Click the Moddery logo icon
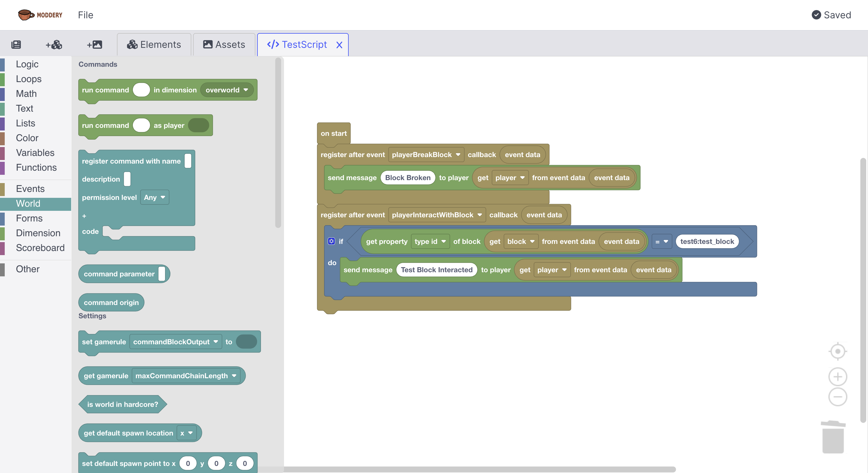 [x=26, y=15]
